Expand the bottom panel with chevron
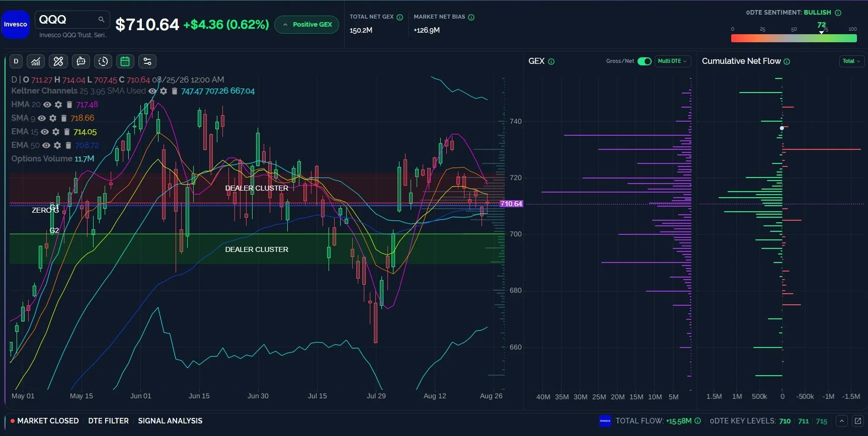Viewport: 868px width, 436px height. point(842,421)
